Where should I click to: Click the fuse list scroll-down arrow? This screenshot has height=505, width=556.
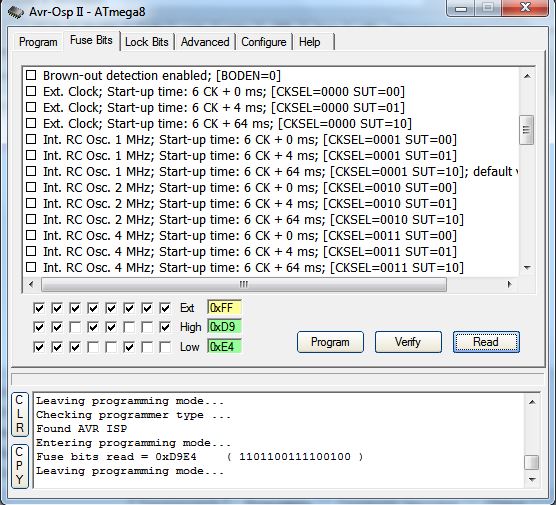tap(527, 267)
